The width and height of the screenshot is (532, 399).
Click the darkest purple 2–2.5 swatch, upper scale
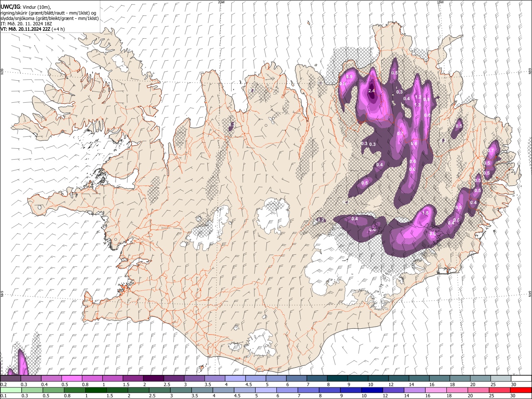tap(153, 378)
